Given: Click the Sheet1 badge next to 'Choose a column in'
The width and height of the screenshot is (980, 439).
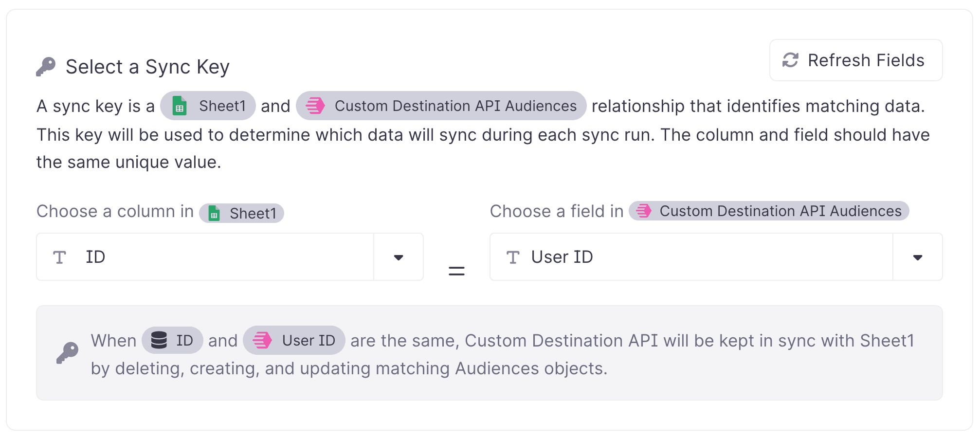Looking at the screenshot, I should click(241, 213).
